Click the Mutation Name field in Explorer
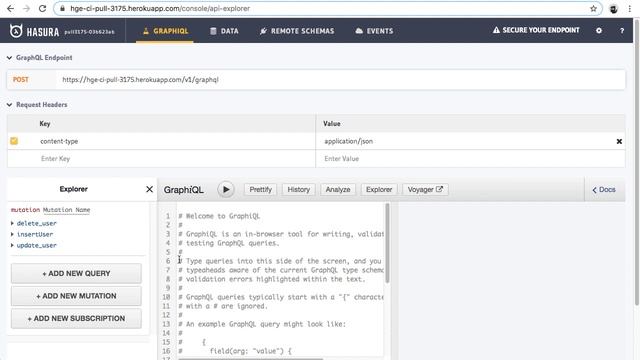The width and height of the screenshot is (640, 360). 67,210
